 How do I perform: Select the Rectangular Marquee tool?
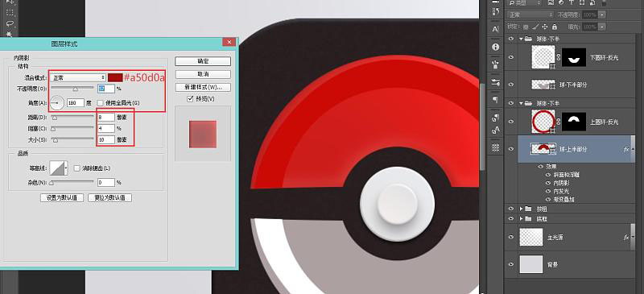[10, 12]
